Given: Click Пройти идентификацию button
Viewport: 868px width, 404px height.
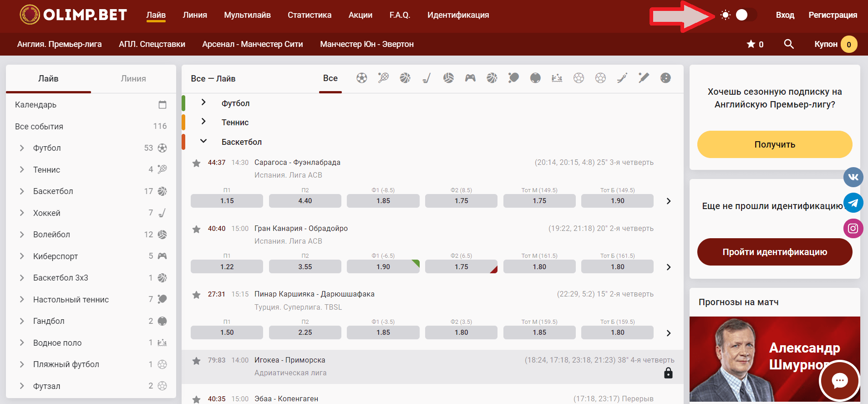Looking at the screenshot, I should [775, 252].
